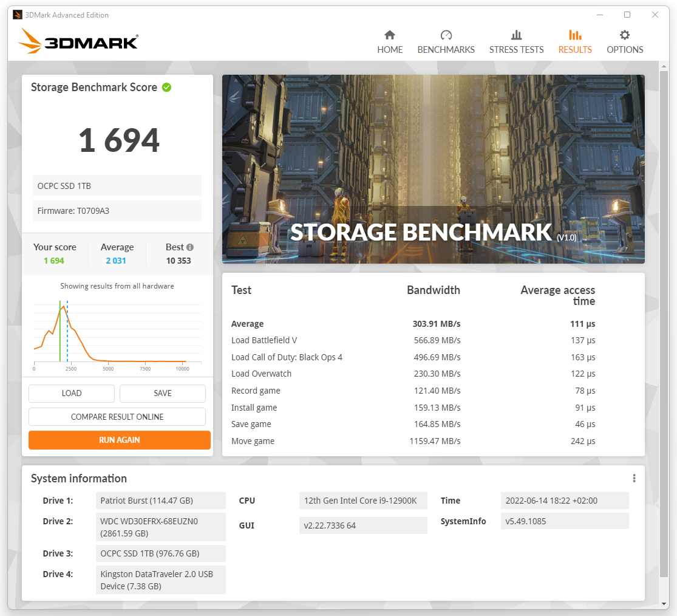Screen dimensions: 677x616
Task: Click Save game row
Action: (x=413, y=424)
